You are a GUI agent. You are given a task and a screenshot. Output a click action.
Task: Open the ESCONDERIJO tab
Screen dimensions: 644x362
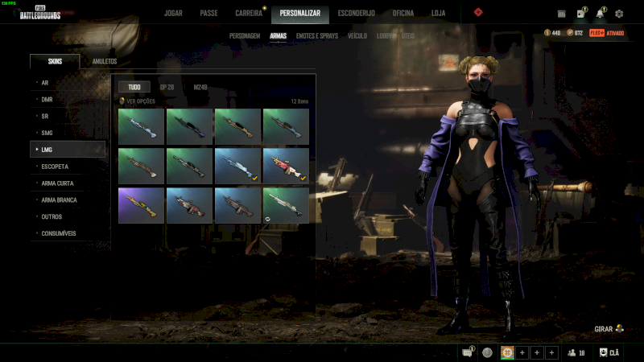point(357,13)
